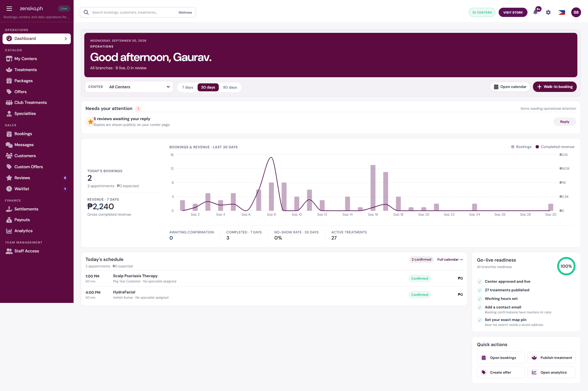588x391 pixels.
Task: Open Packages section
Action: click(x=37, y=81)
